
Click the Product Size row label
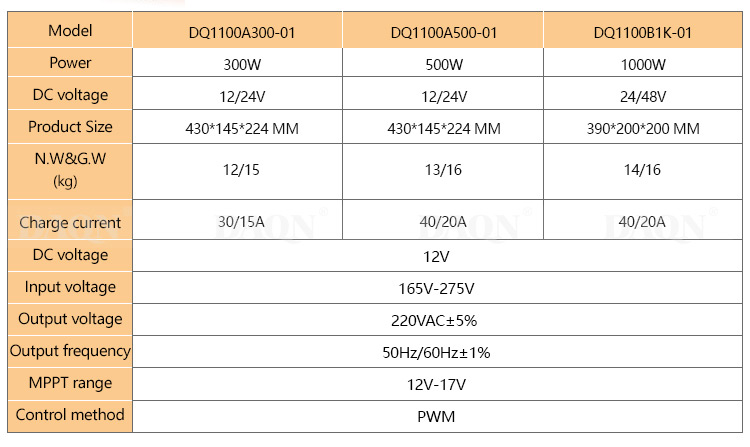70,127
